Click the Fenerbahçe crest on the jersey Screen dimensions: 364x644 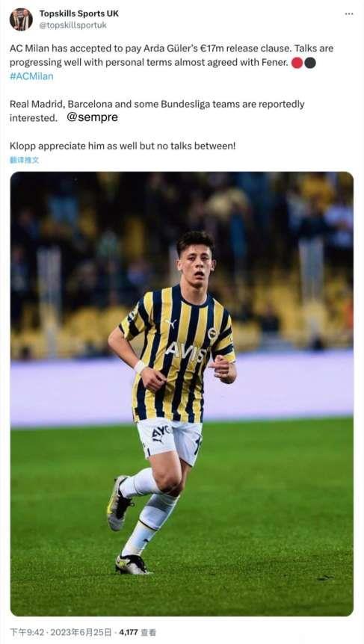(x=212, y=333)
